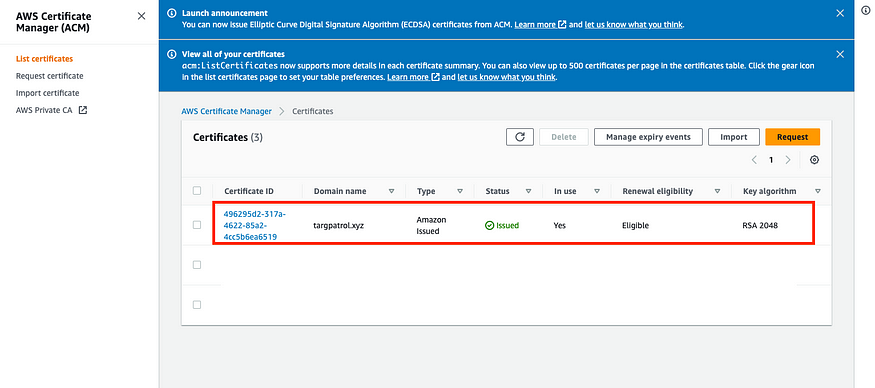Click the Certificates (3) table heading
This screenshot has height=388, width=875.
[228, 137]
